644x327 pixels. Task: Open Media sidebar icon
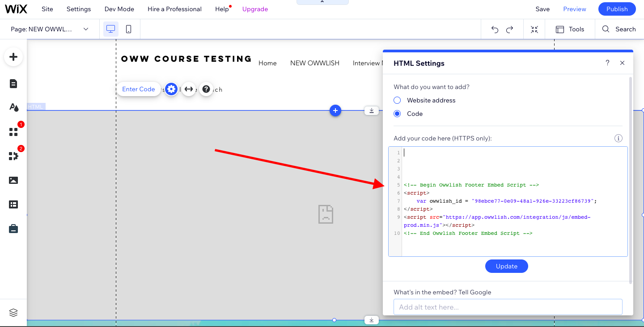[x=13, y=180]
